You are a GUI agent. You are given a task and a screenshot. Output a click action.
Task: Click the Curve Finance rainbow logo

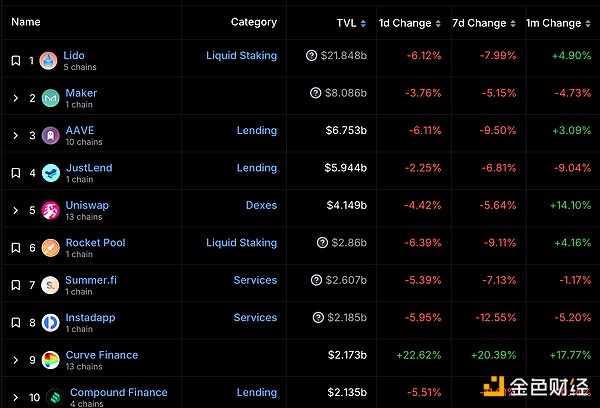(x=50, y=359)
